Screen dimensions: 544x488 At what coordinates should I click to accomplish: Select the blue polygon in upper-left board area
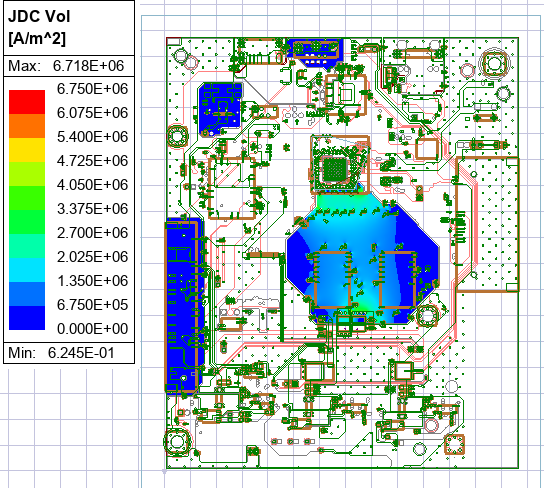click(x=220, y=109)
